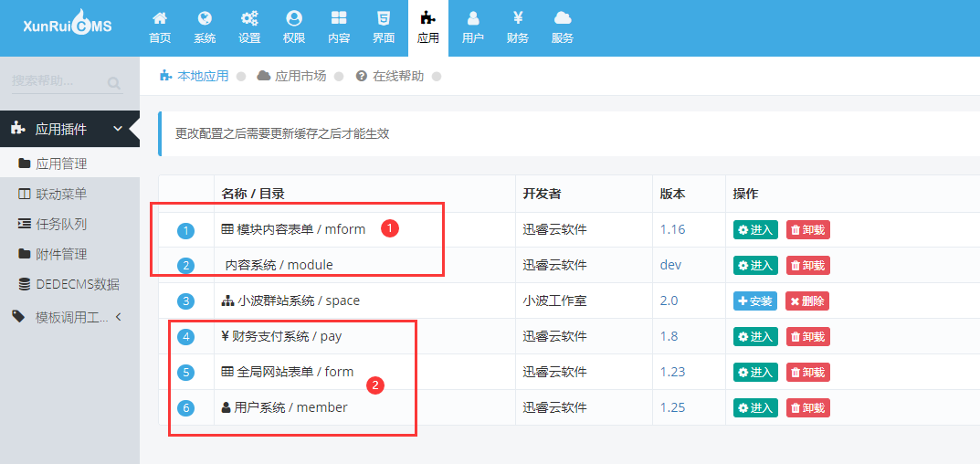The width and height of the screenshot is (980, 464).
Task: Open the 服务 cloud menu
Action: tap(563, 28)
